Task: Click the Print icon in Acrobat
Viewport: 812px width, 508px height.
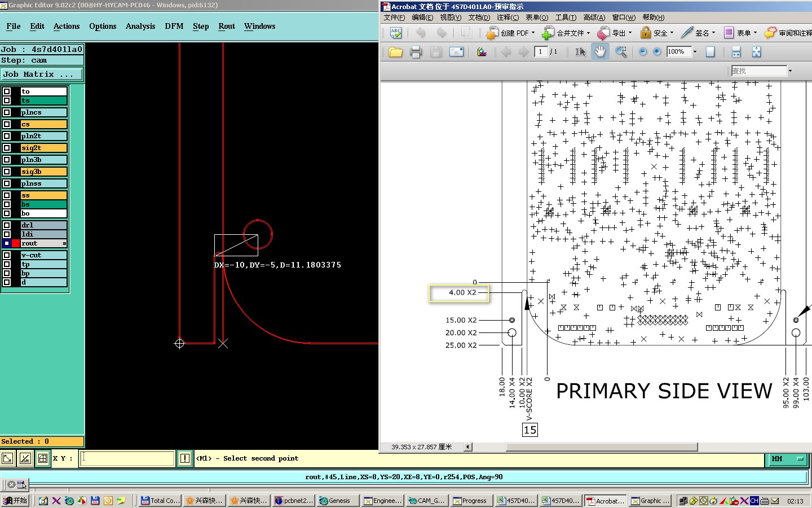Action: (416, 52)
